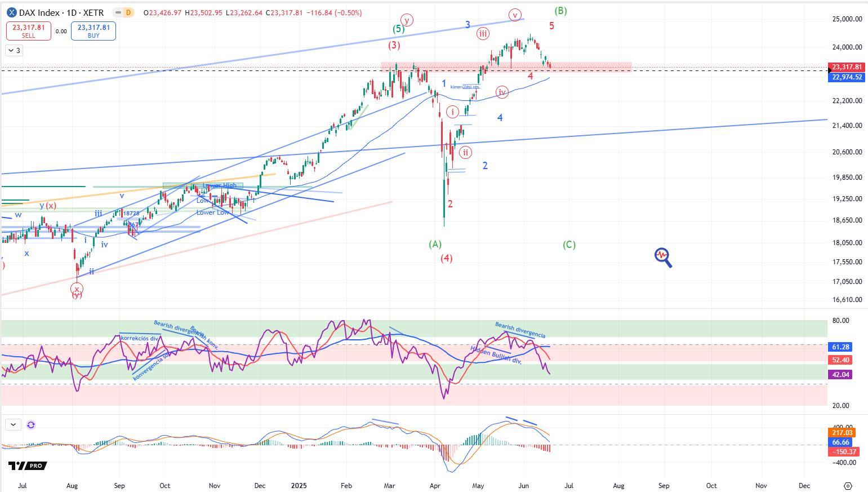Click the low value L23,262.64

pos(244,12)
